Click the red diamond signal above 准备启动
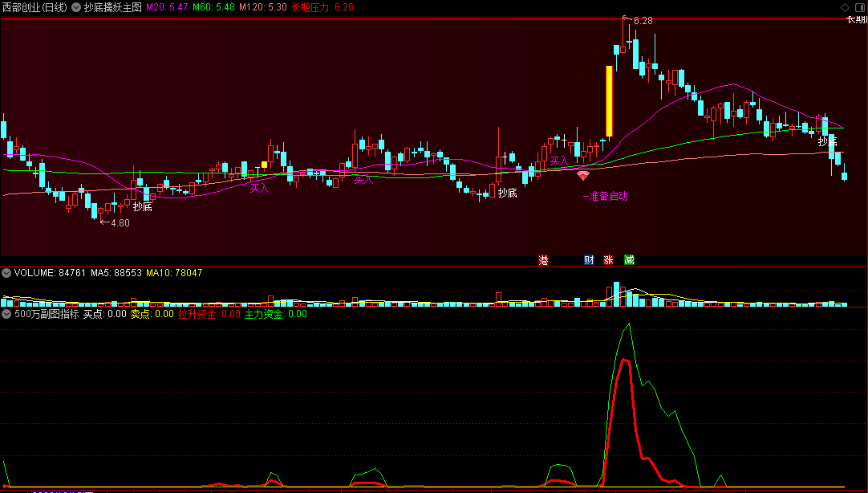Image resolution: width=868 pixels, height=493 pixels. [583, 176]
